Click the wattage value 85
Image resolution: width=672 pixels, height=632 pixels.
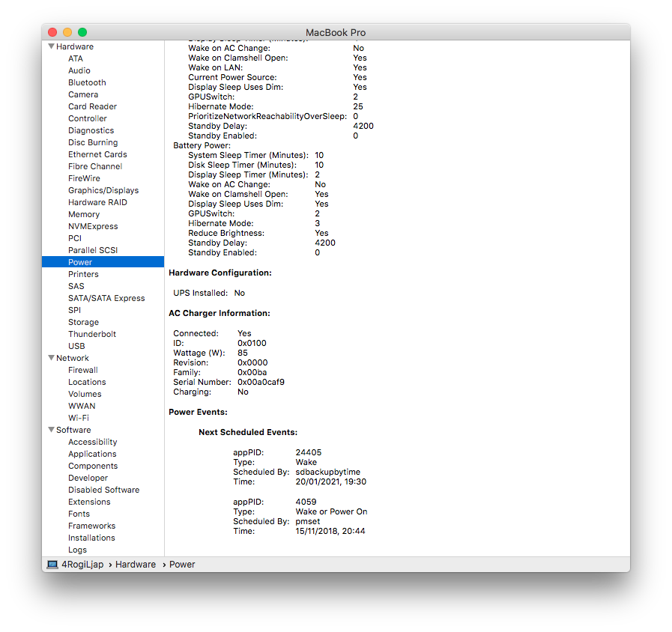point(243,353)
